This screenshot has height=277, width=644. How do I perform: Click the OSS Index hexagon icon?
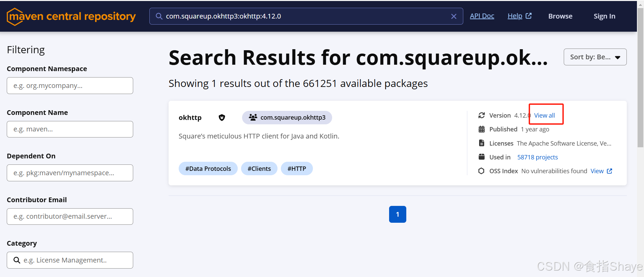coord(481,171)
